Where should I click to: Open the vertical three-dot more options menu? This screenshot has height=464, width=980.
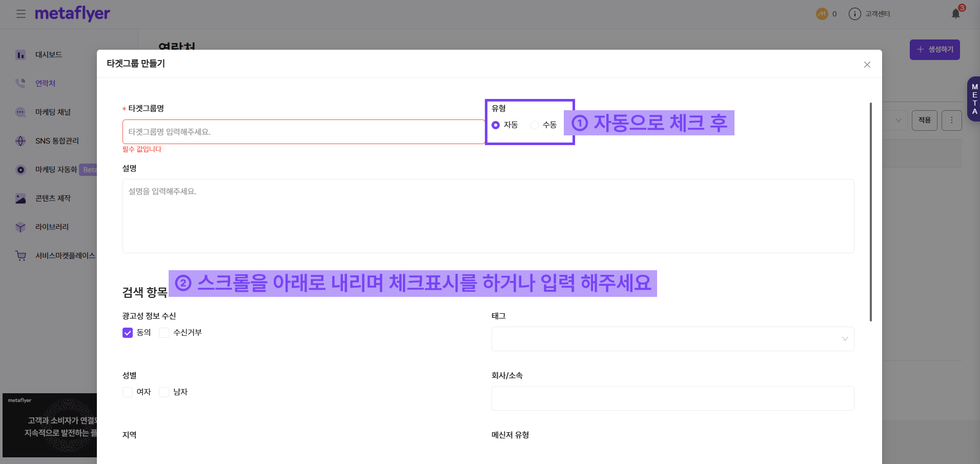[951, 120]
